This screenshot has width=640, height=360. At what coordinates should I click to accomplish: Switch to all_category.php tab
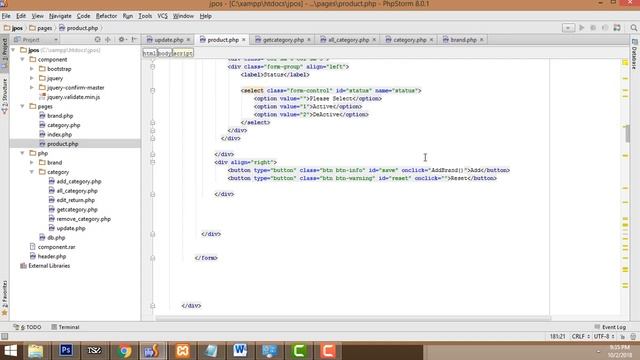pos(348,40)
